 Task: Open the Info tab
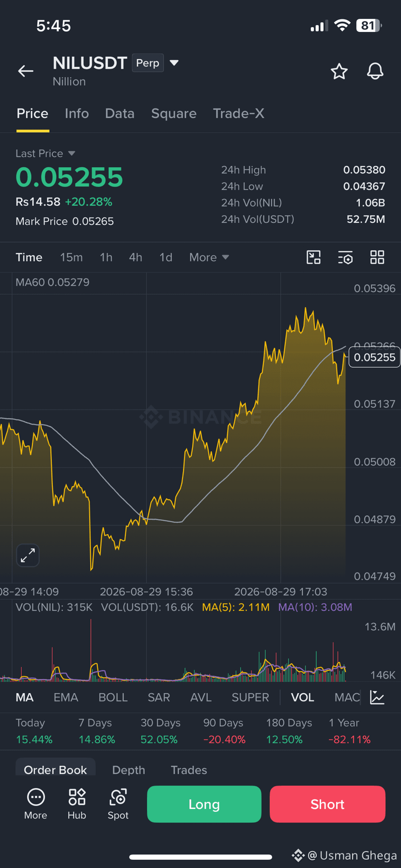(77, 113)
